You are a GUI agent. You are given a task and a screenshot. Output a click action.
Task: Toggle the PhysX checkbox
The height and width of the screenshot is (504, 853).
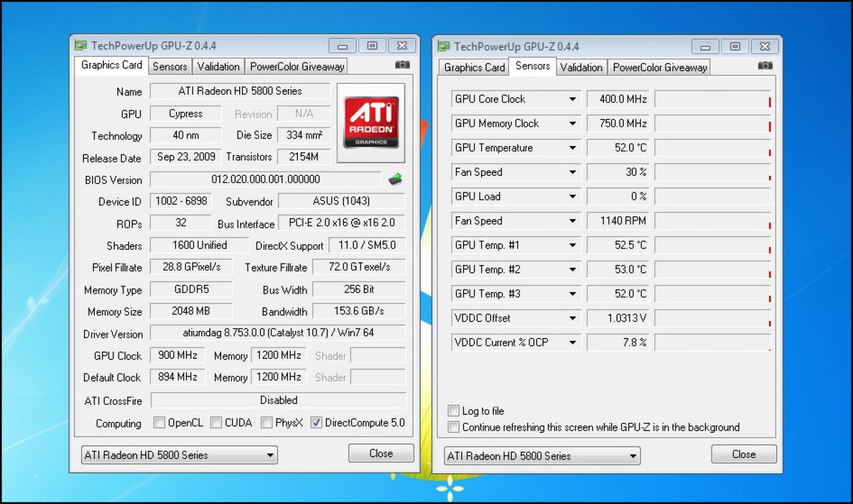point(267,422)
